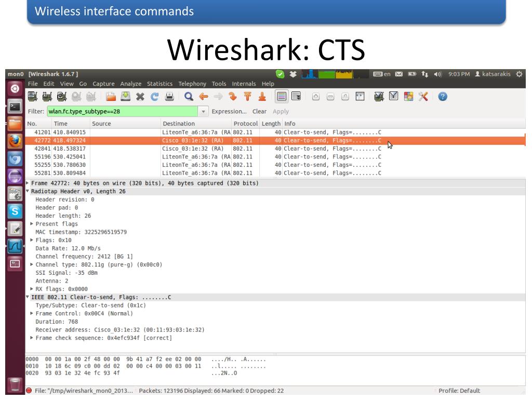Close this capture file X icon
Screen dimensions: 532x399
(140, 97)
